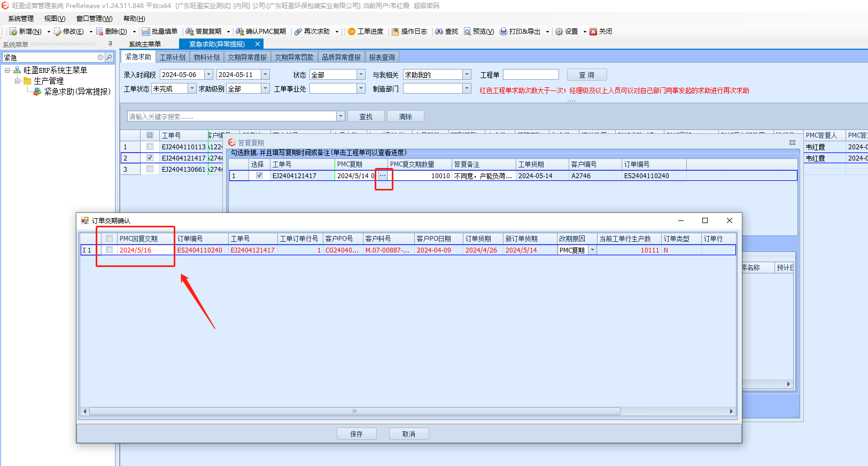Screen dimensions: 868x466
Task: Click the 预览(V) preview toolbar icon
Action: tap(467, 32)
